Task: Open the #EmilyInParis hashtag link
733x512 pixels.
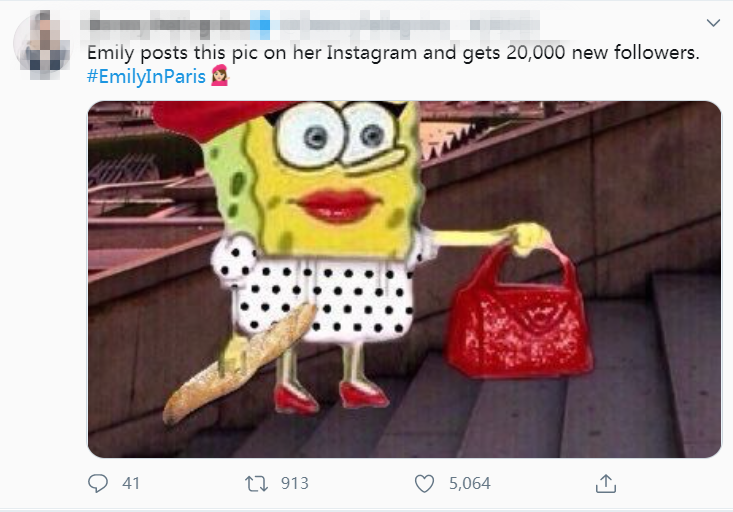Action: pos(146,76)
